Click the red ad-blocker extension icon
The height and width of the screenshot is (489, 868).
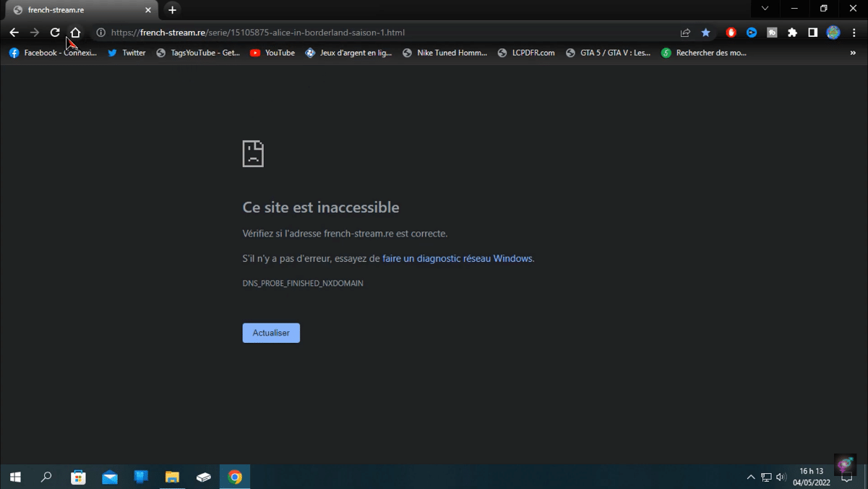[x=731, y=33]
